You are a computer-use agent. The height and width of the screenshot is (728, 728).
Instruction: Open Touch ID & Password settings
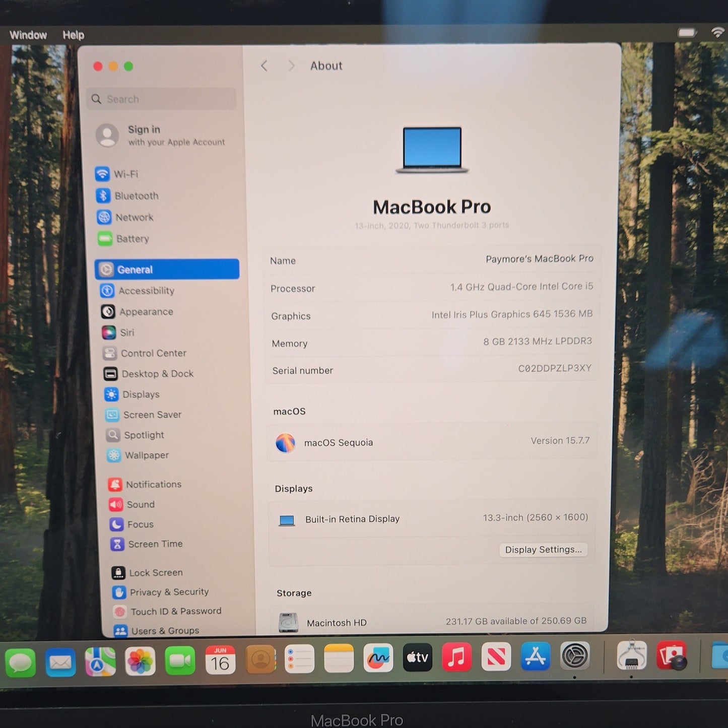tap(167, 611)
